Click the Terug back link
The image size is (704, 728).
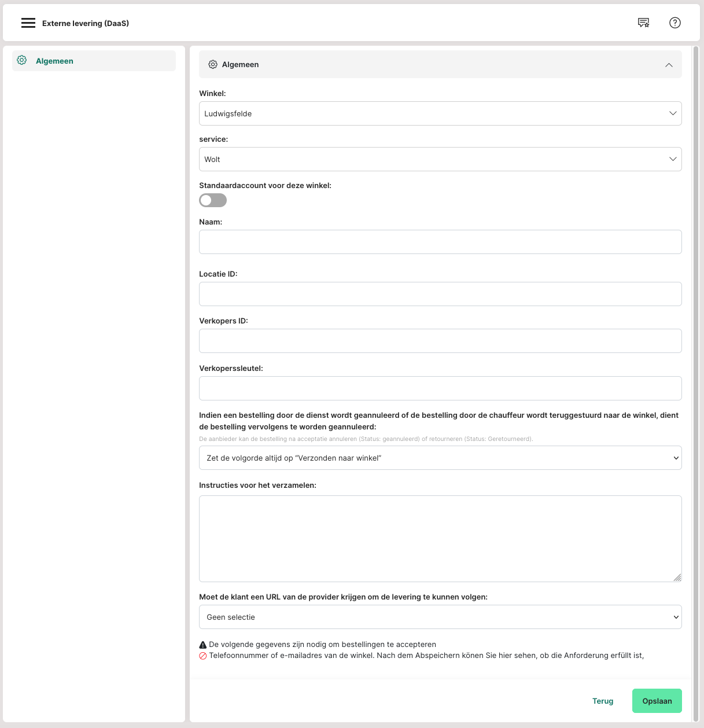pyautogui.click(x=602, y=701)
